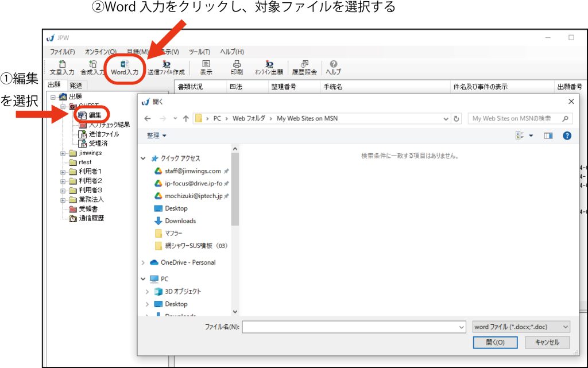588x368 pixels.
Task: Click the オンライン出願 toolbar icon
Action: [269, 68]
